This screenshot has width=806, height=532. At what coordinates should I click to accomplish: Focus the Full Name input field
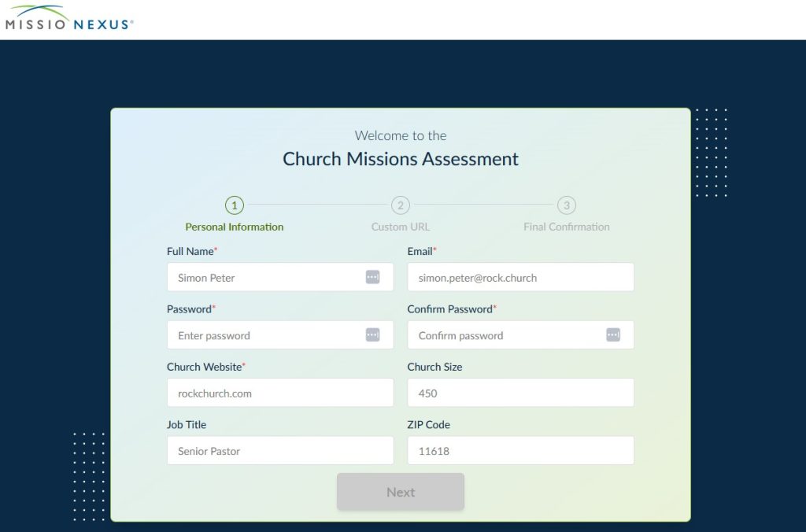click(264, 278)
